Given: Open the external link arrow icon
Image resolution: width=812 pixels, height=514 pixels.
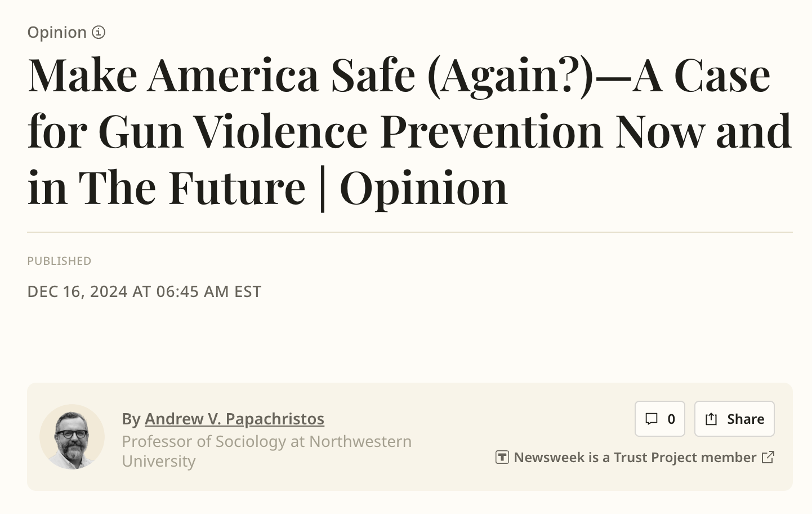Looking at the screenshot, I should pos(768,457).
